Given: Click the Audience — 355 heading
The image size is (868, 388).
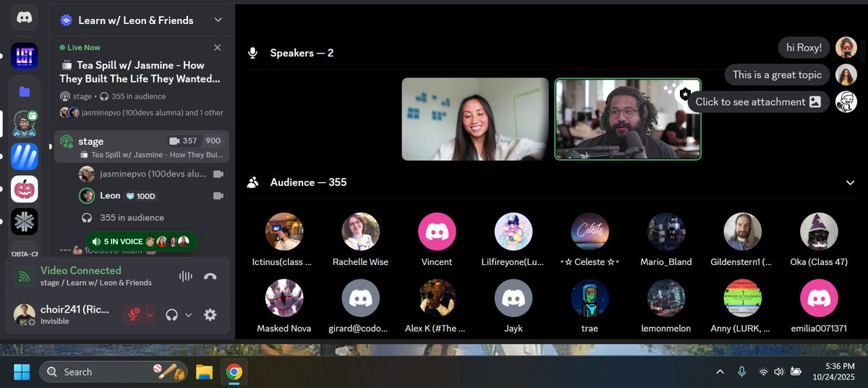Looking at the screenshot, I should tap(308, 182).
